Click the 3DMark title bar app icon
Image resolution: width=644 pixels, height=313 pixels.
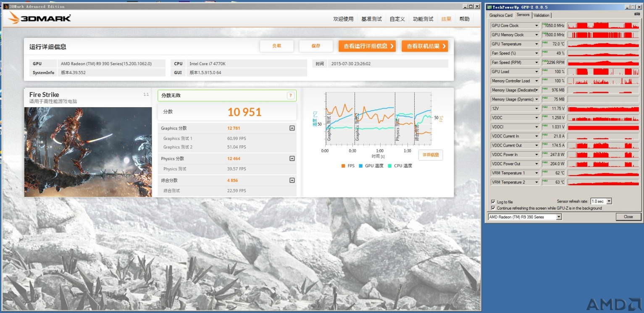tap(5, 6)
